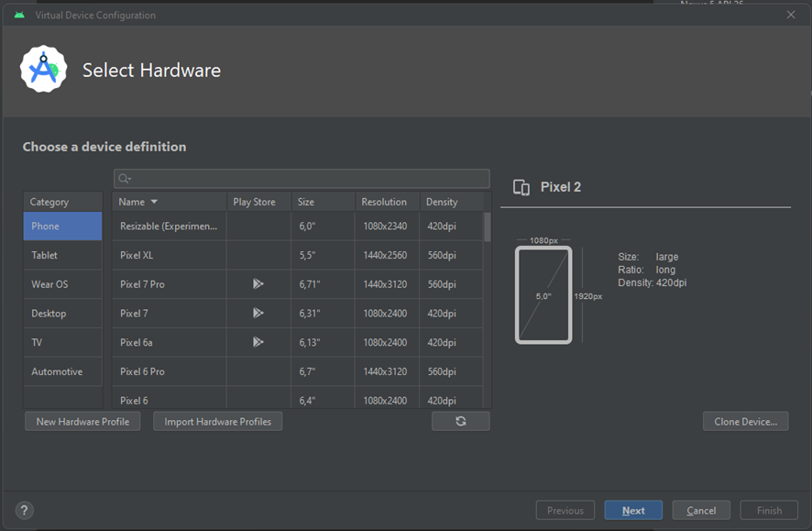812x531 pixels.
Task: Click the Android Studio logo icon
Action: tap(43, 70)
